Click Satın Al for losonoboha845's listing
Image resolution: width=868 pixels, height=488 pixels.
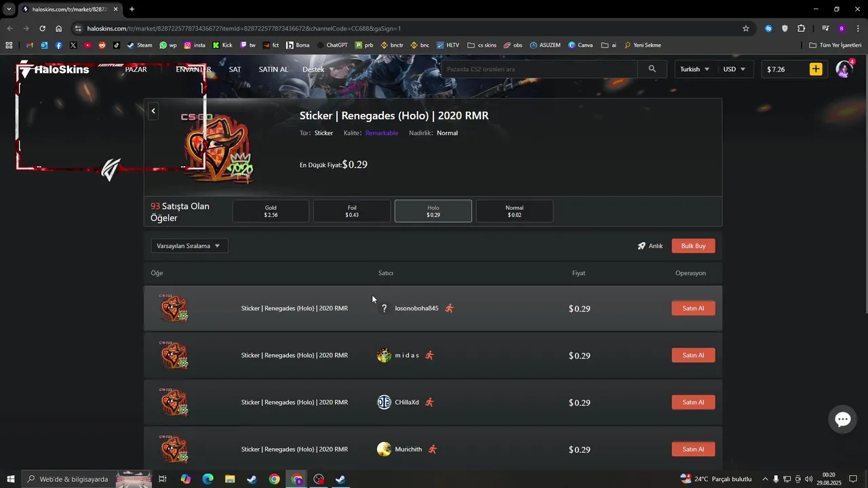(x=693, y=308)
